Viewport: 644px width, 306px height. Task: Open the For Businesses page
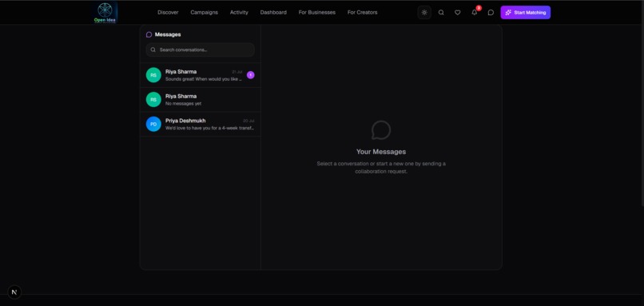pyautogui.click(x=317, y=12)
